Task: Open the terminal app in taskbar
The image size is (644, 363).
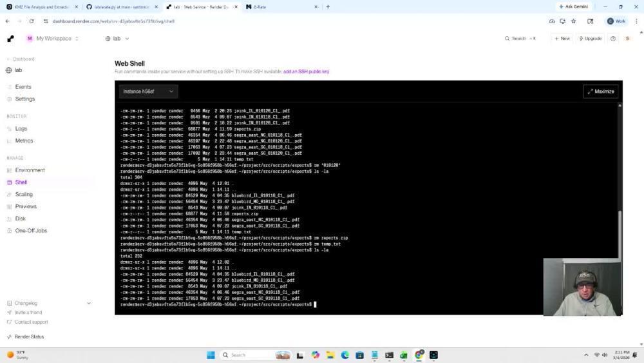Action: coord(390,355)
